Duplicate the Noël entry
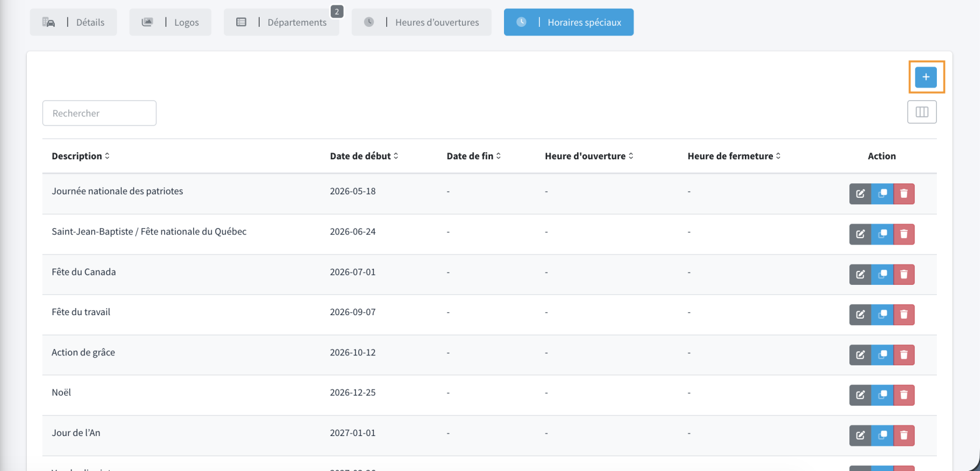The height and width of the screenshot is (471, 980). pyautogui.click(x=882, y=395)
